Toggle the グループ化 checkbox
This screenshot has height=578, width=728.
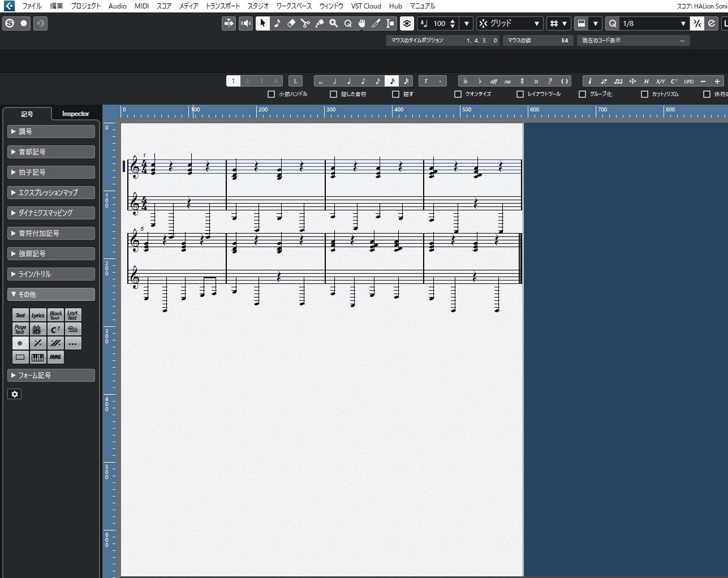pyautogui.click(x=582, y=94)
